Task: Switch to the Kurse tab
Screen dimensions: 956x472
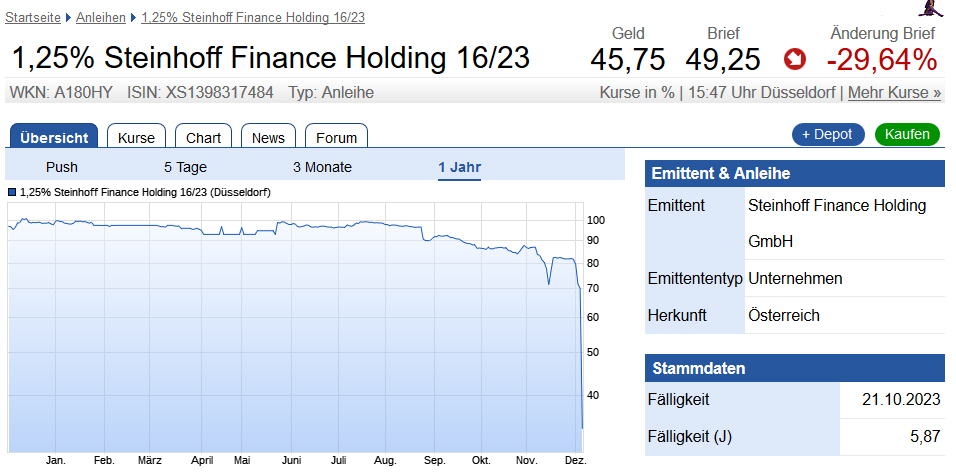Action: point(136,137)
